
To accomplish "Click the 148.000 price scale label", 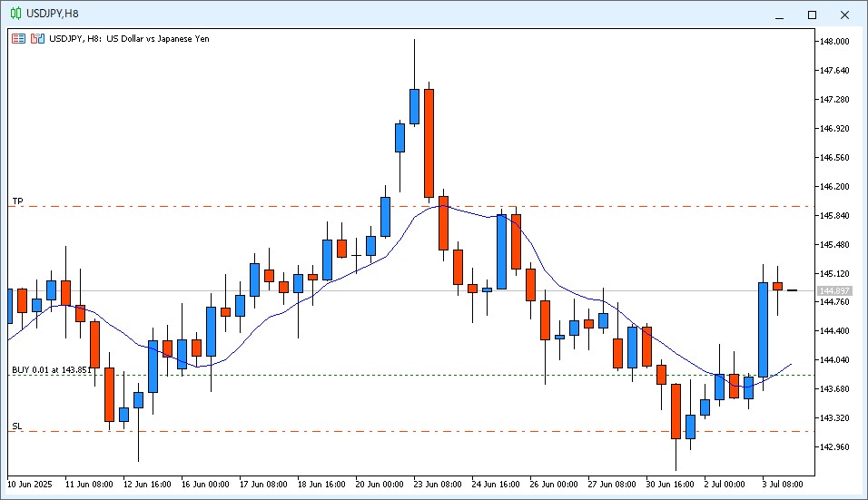I will pos(834,42).
